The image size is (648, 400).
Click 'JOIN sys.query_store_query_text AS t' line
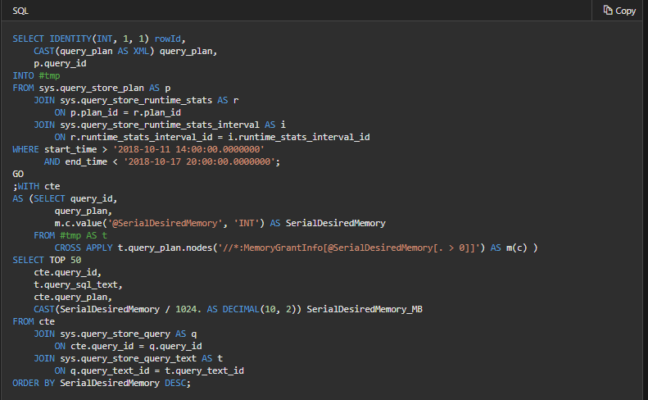tap(128, 359)
